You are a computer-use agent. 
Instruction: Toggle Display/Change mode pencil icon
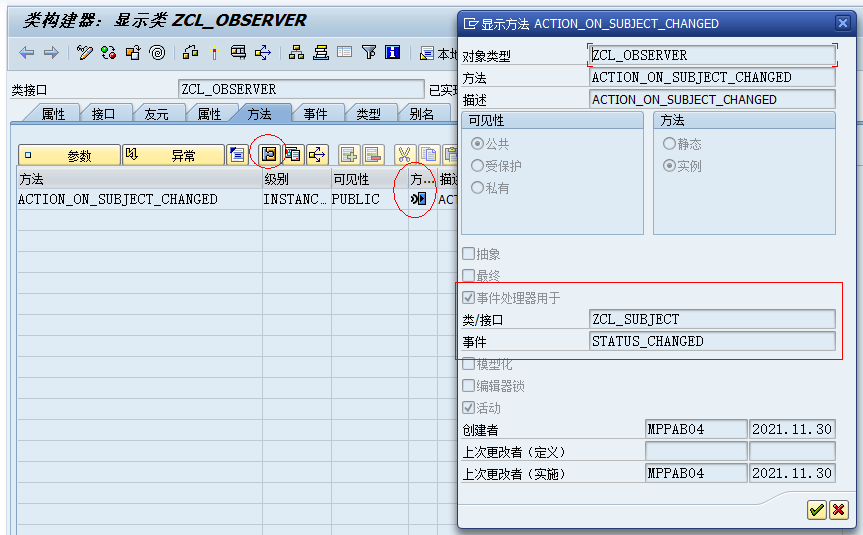84,53
